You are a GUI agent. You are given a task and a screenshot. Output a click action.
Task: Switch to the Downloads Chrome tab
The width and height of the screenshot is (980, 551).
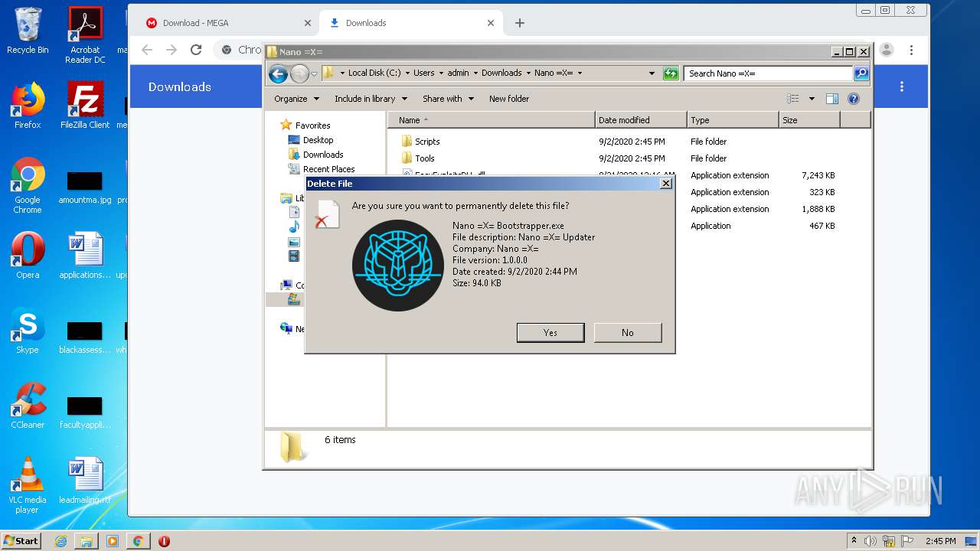(x=412, y=23)
